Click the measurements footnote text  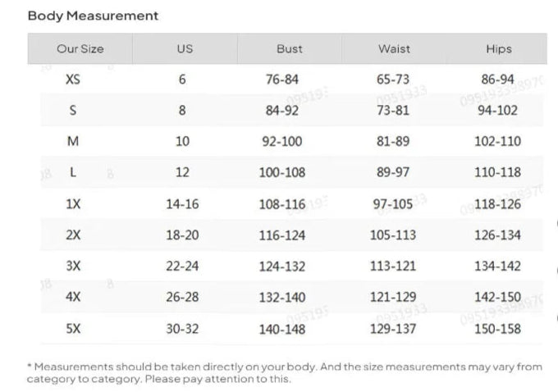tap(279, 373)
